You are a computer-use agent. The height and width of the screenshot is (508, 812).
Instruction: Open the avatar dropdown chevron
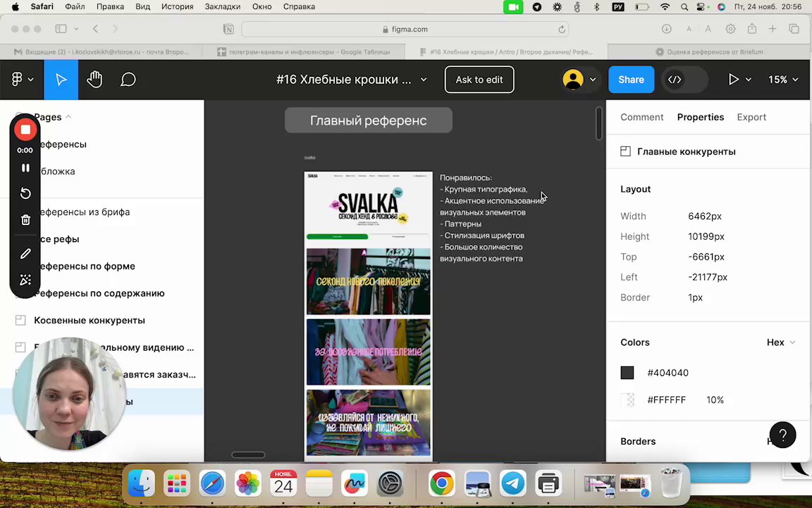point(592,79)
